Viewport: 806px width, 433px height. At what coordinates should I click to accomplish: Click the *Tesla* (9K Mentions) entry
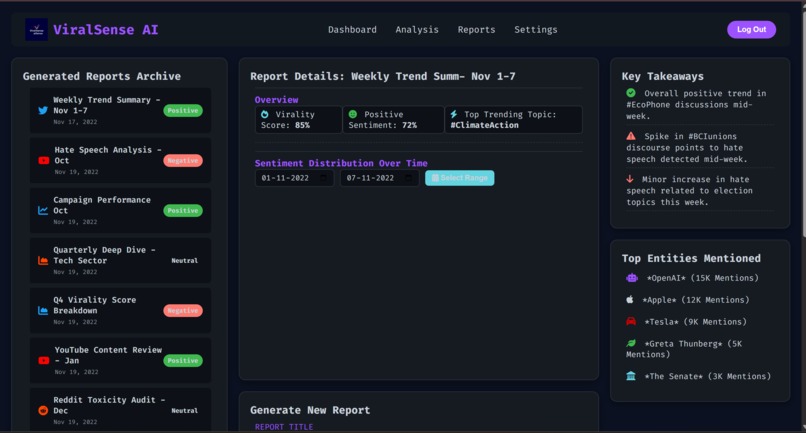pos(686,321)
